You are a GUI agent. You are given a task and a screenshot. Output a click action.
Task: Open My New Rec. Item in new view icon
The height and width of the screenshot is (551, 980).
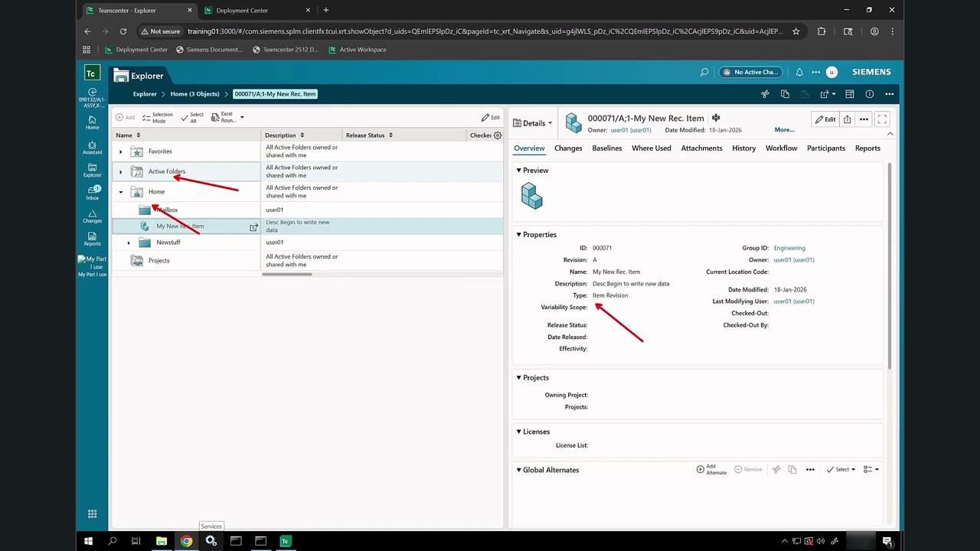[x=254, y=227]
